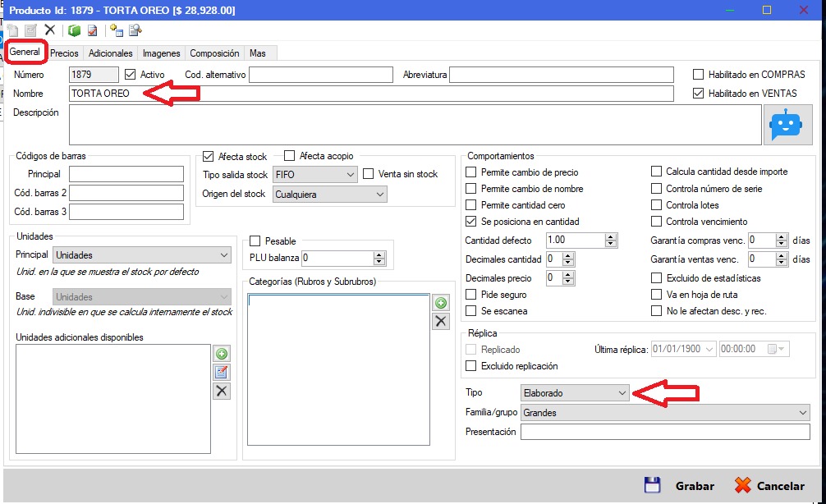Click into the Nombre text field

pyautogui.click(x=369, y=94)
